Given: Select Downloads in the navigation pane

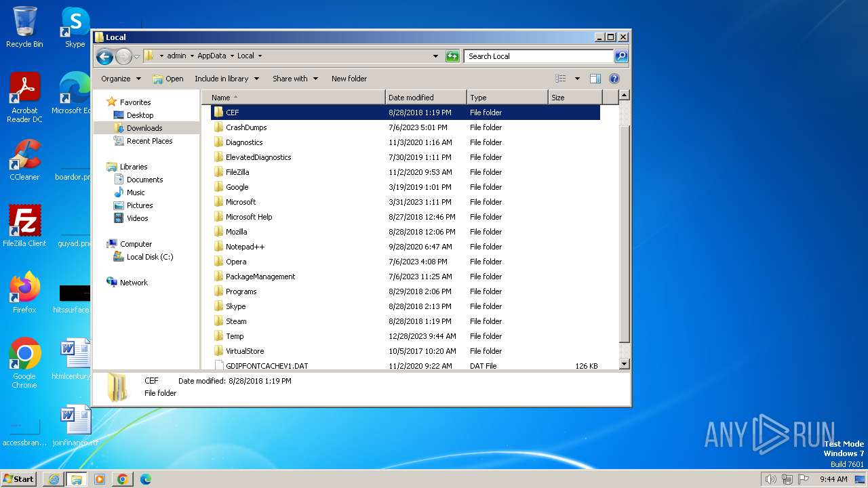Looking at the screenshot, I should 144,128.
